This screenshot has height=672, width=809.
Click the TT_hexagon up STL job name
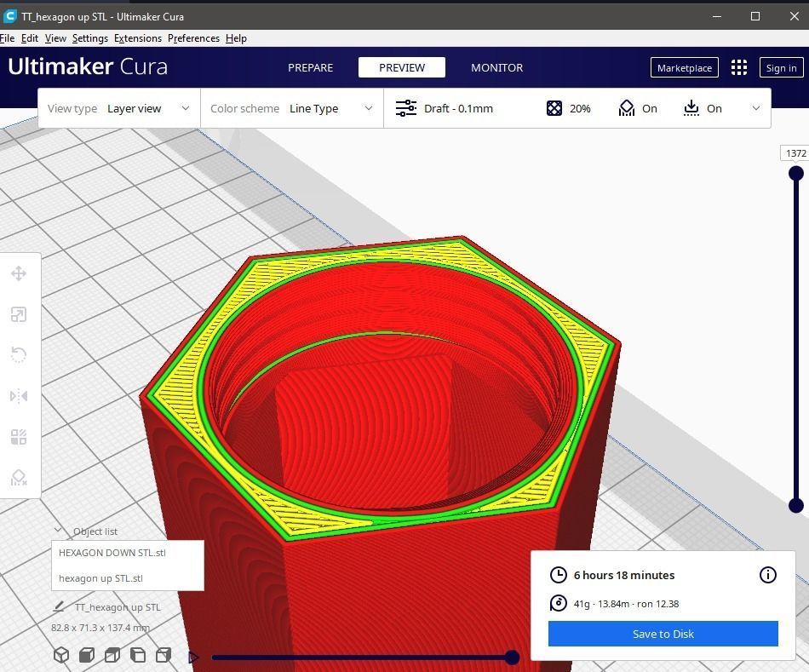[x=118, y=607]
